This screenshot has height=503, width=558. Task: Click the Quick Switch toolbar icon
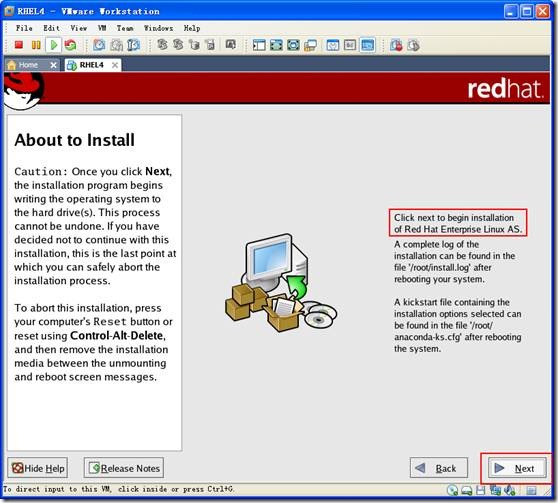293,45
